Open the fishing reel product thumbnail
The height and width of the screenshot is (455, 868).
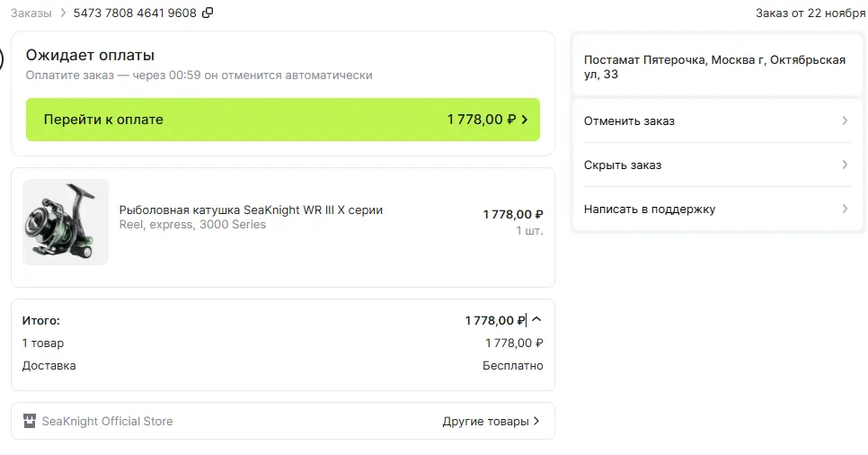66,222
